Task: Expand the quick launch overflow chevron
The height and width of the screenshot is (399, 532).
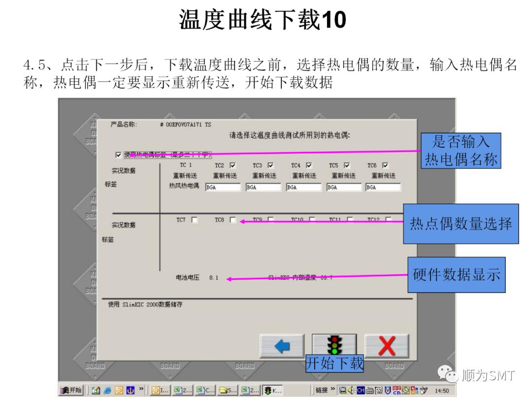Action: [141, 389]
